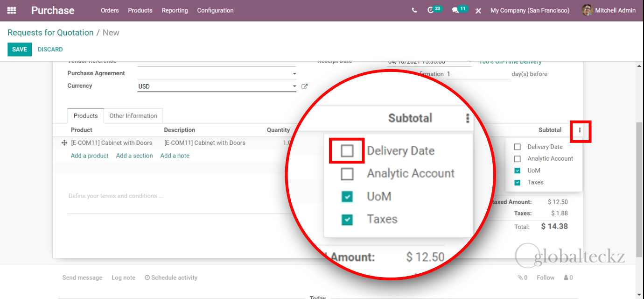
Task: Click the Description cell of Cabinet with Doors
Action: [x=204, y=143]
